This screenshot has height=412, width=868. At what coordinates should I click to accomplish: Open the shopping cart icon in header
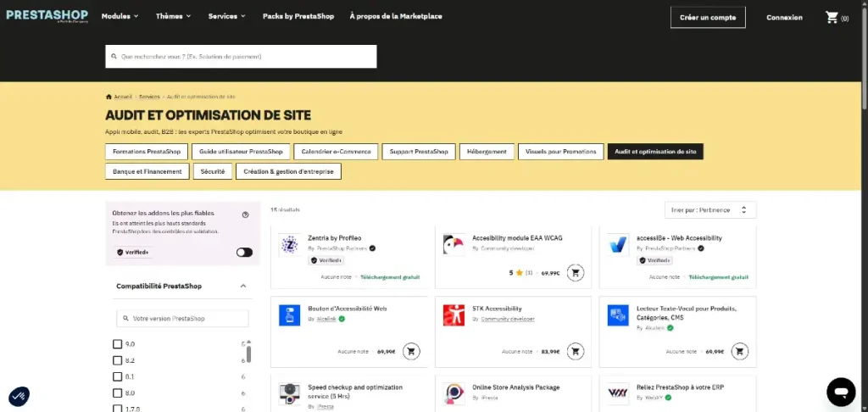(832, 17)
